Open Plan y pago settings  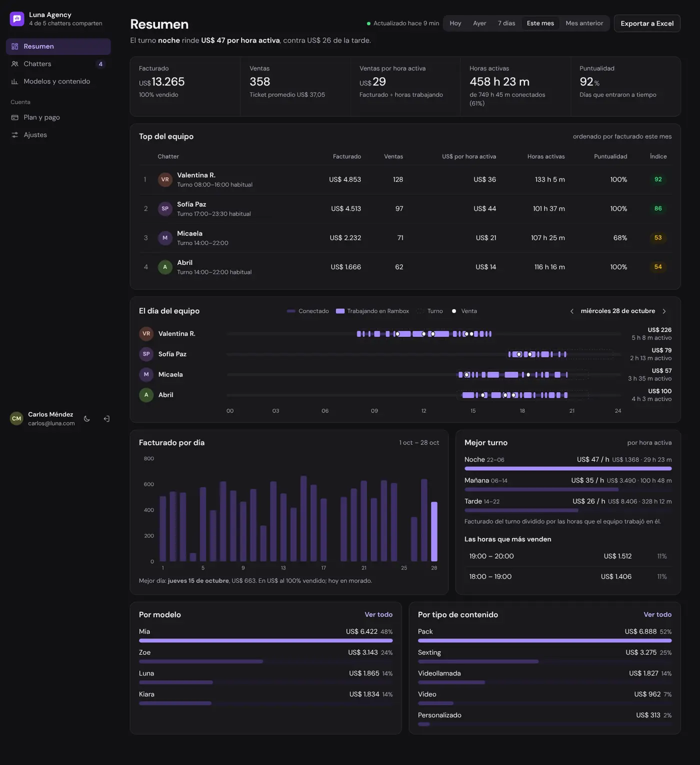click(x=58, y=117)
